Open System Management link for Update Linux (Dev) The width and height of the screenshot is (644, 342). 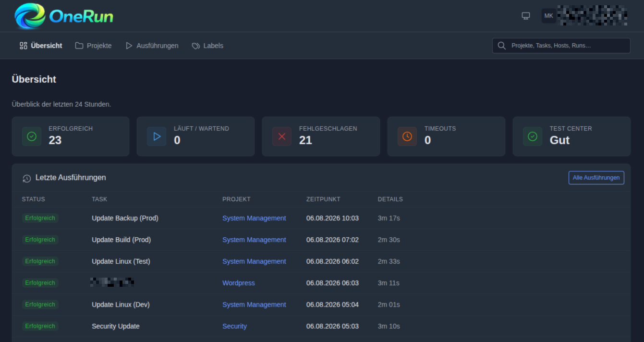click(x=254, y=305)
